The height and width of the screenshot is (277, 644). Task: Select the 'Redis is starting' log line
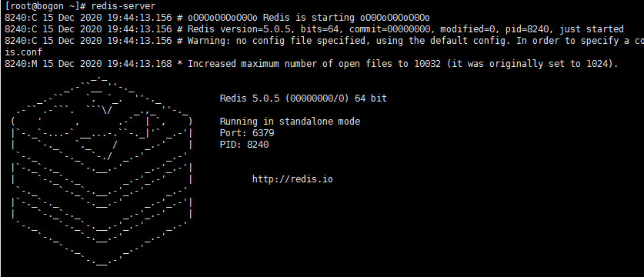217,18
